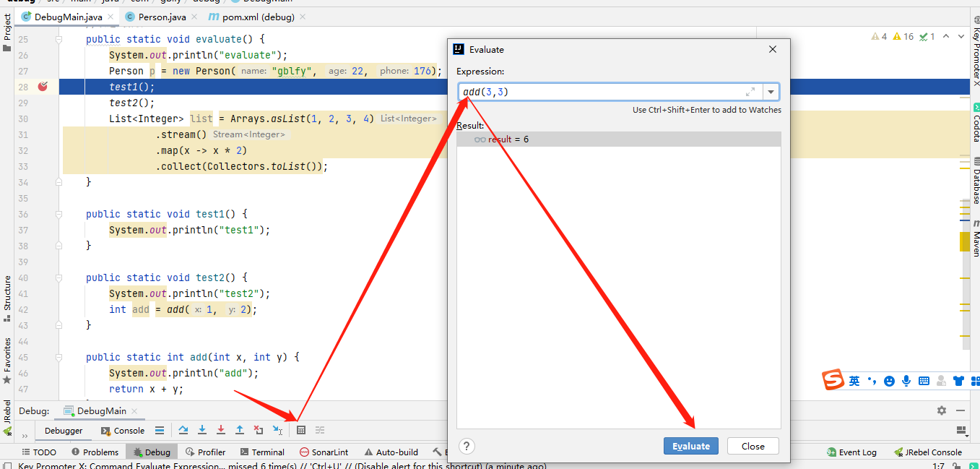
Task: Click the red Force Step Into icon
Action: pos(221,430)
